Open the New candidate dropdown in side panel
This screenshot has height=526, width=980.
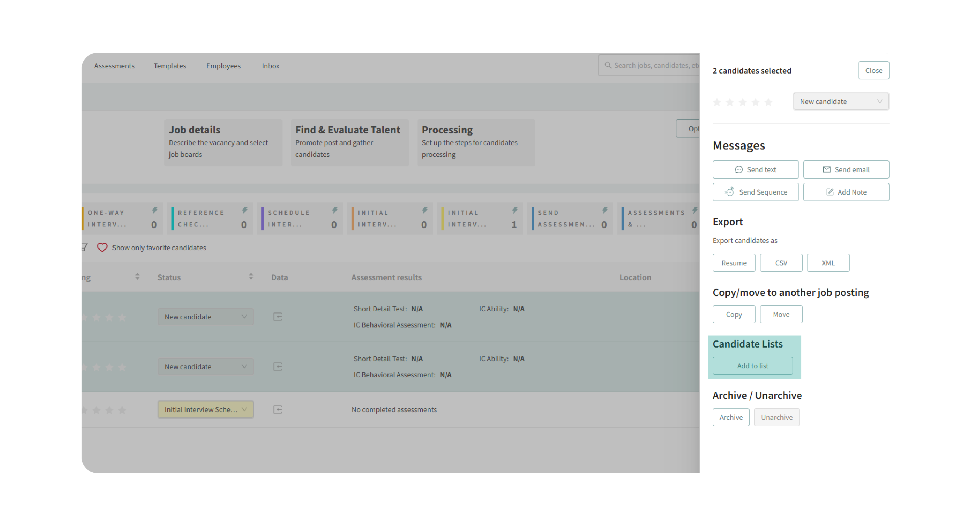(x=841, y=102)
